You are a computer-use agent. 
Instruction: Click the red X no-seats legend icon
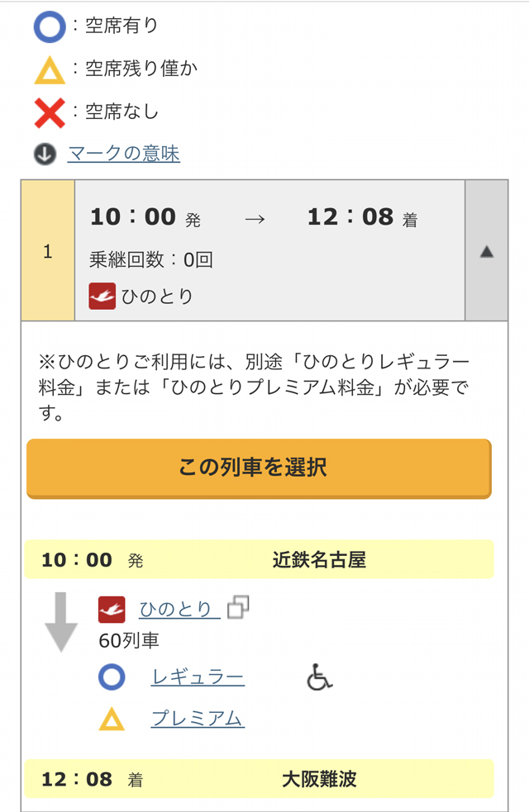point(50,112)
